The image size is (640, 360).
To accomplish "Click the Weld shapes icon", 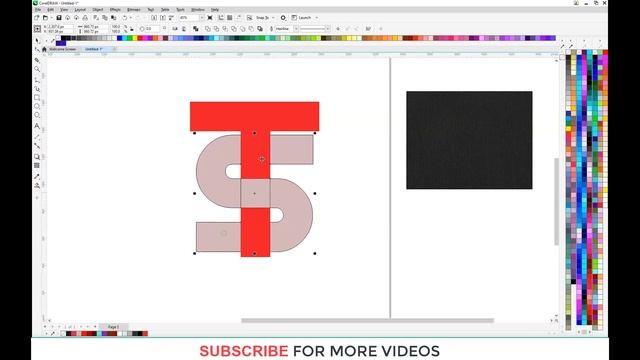I will [207, 29].
